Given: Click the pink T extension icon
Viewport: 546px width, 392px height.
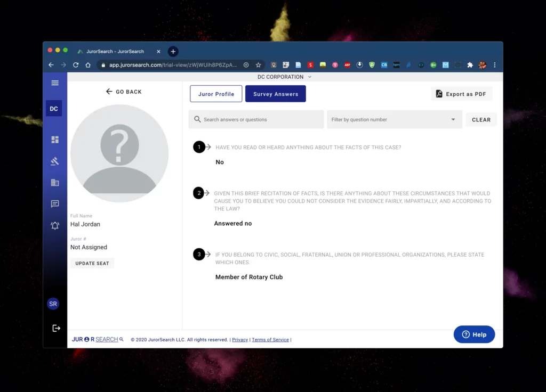Looking at the screenshot, I should 335,65.
